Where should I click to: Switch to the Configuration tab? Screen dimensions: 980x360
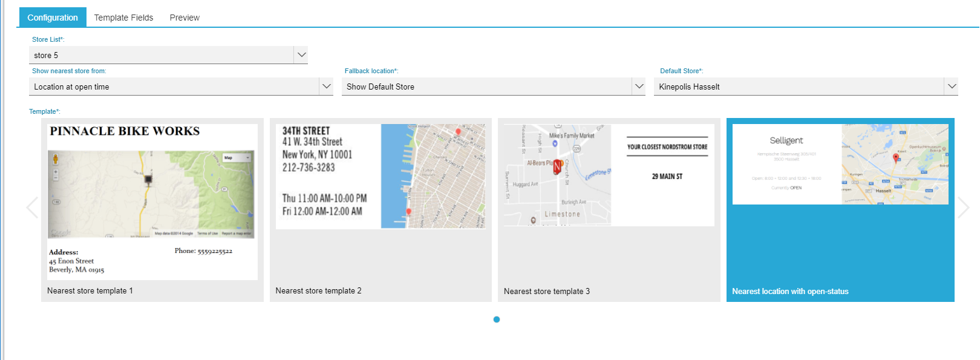[53, 18]
